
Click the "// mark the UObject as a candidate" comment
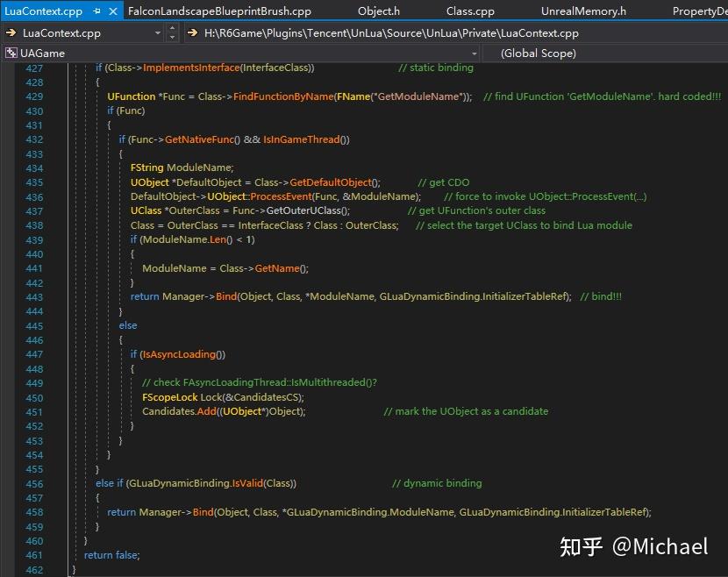point(466,412)
